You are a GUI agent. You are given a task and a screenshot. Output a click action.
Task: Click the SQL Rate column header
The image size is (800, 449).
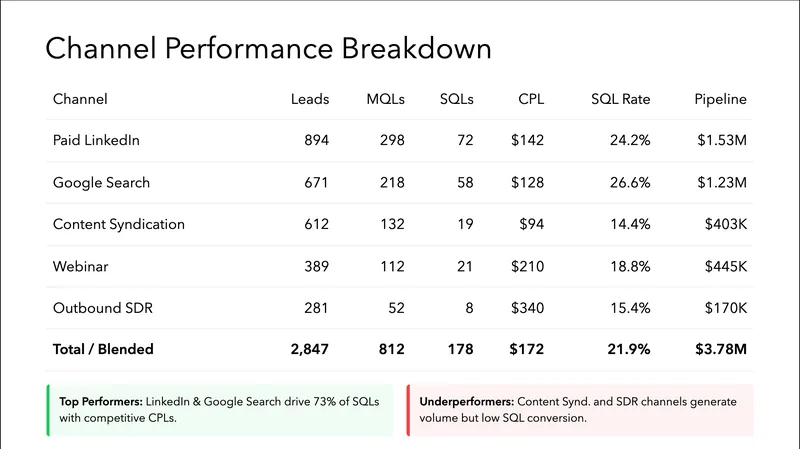[x=621, y=99]
